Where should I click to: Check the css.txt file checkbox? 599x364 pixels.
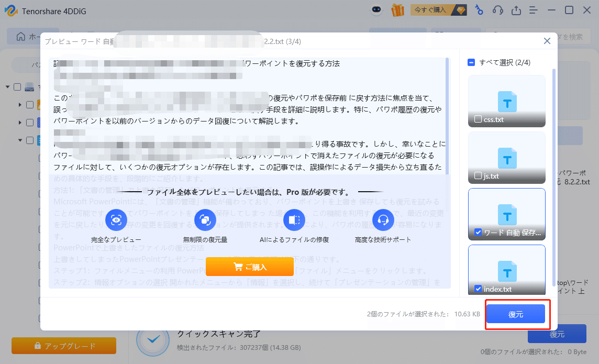(x=478, y=119)
